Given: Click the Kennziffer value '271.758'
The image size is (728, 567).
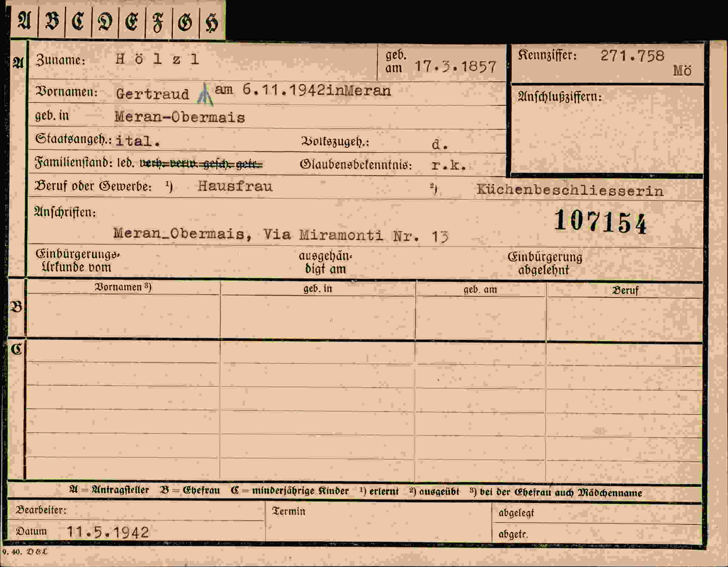Looking at the screenshot, I should click(632, 56).
